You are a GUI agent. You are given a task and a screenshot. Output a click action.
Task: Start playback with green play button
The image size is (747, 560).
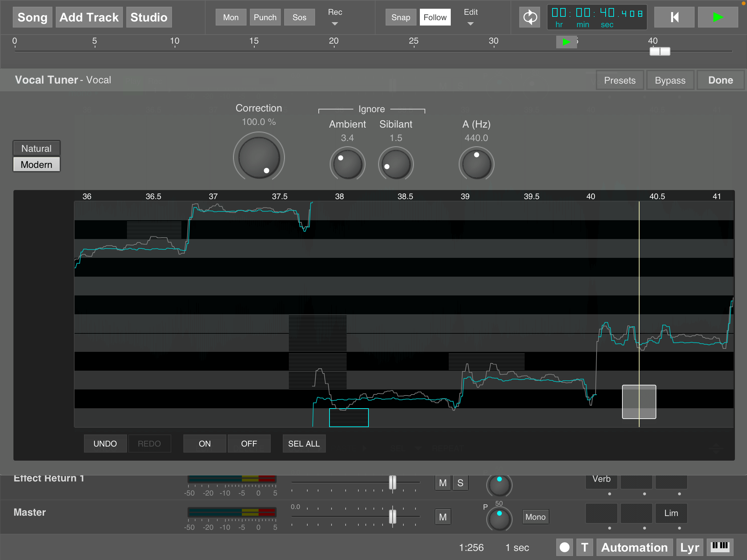[x=718, y=17]
